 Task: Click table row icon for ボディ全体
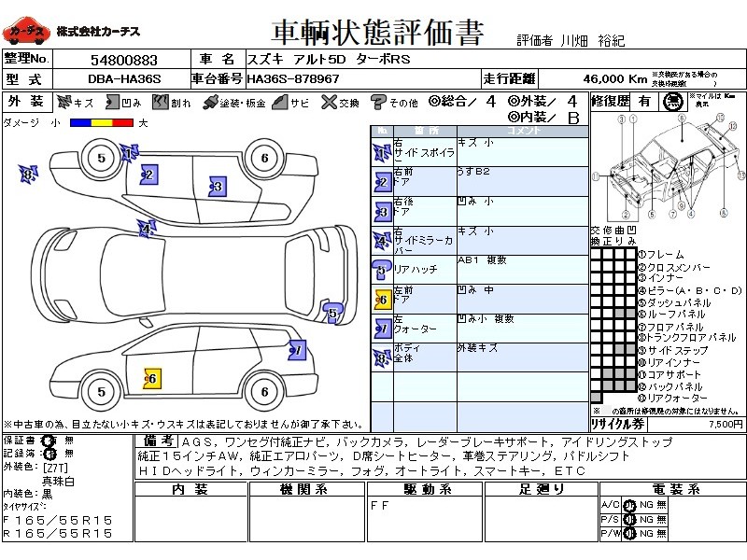pos(382,357)
